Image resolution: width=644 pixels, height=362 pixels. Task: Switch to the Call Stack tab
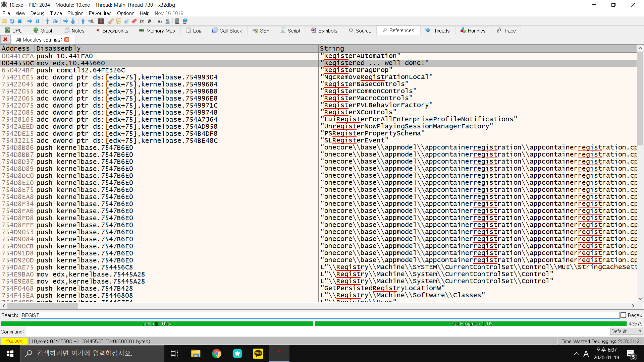(227, 31)
